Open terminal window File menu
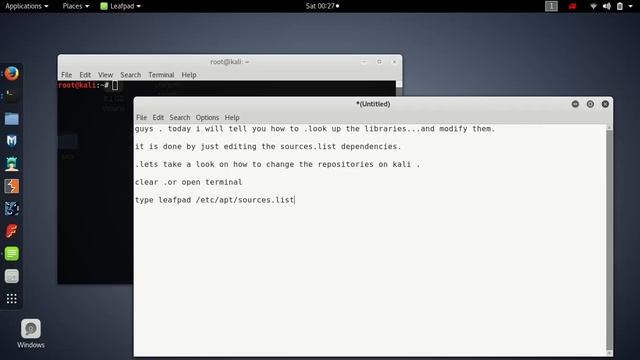The image size is (640, 360). click(67, 75)
